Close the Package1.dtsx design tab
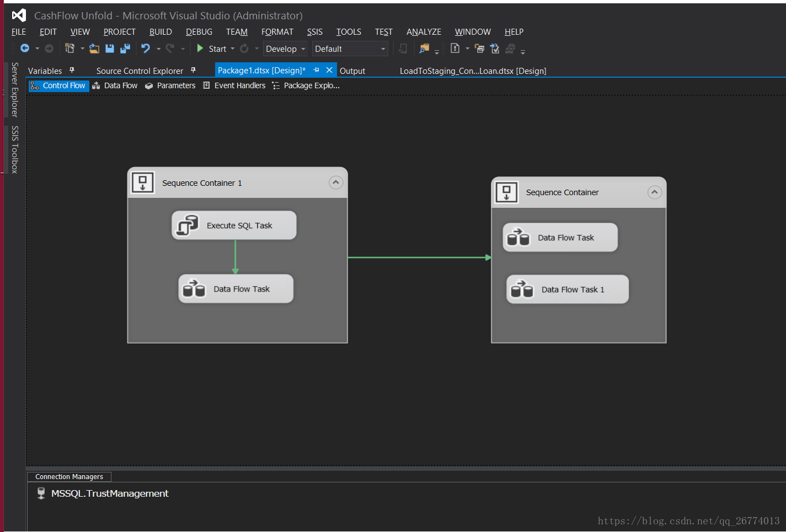This screenshot has width=786, height=532. (329, 70)
